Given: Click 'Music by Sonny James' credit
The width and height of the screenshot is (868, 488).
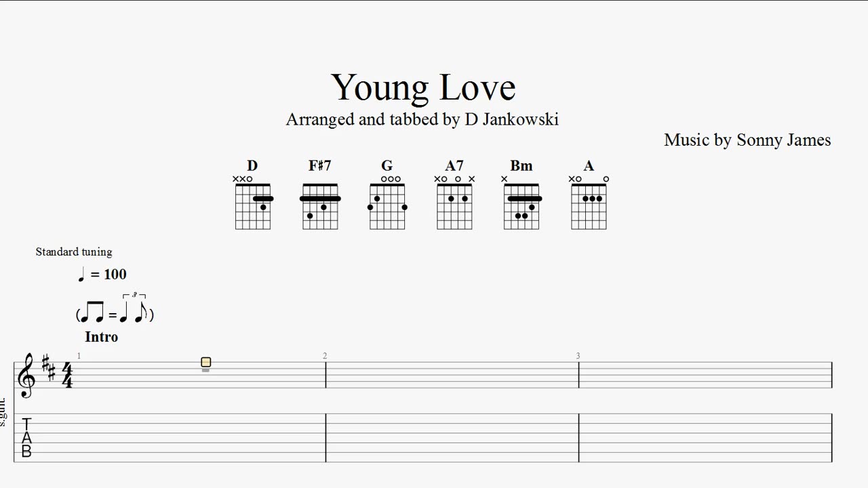Looking at the screenshot, I should point(747,140).
